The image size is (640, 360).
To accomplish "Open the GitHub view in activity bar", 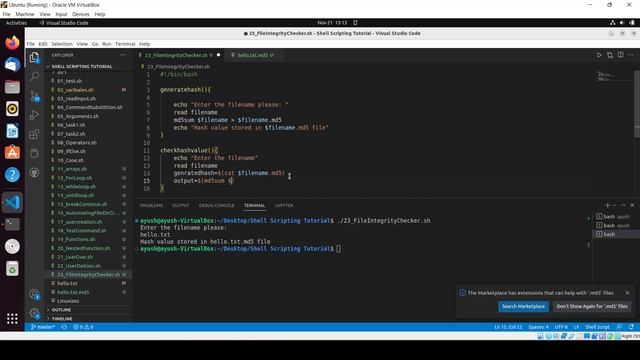I will click(x=34, y=173).
